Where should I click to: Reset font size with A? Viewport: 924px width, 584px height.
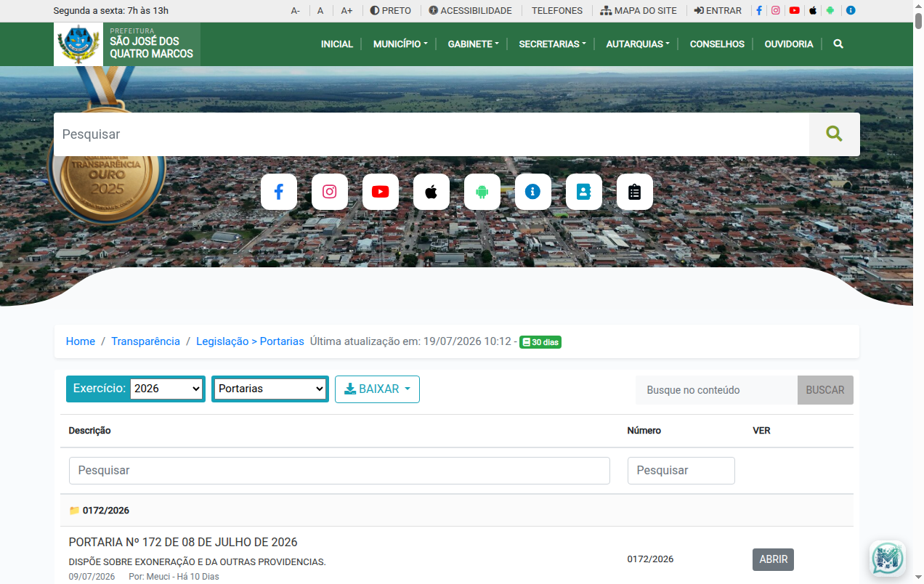click(x=320, y=11)
